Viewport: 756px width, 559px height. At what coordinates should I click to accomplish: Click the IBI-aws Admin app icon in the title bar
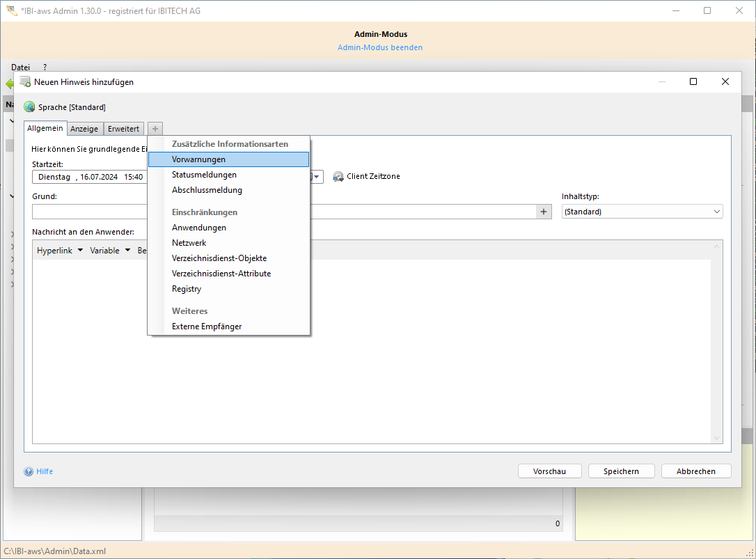(11, 10)
